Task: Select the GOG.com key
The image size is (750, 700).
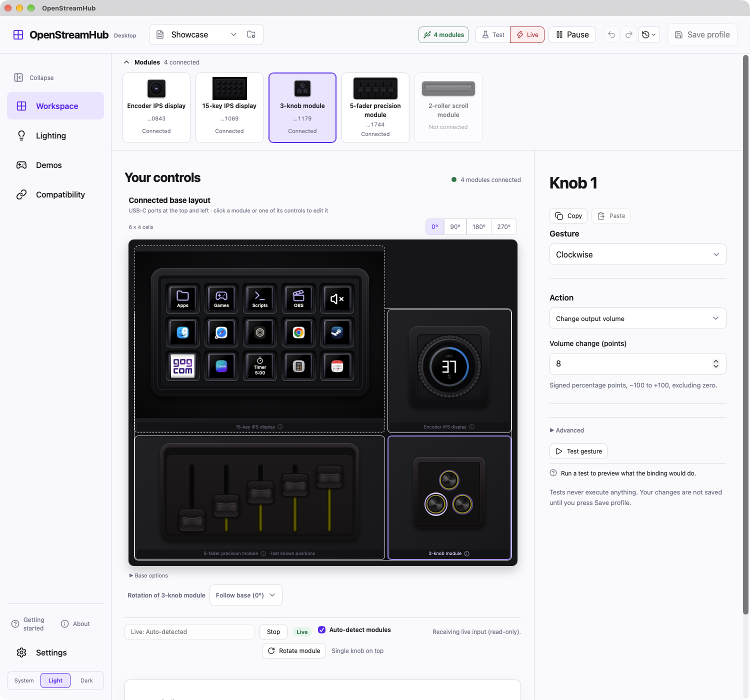Action: pyautogui.click(x=182, y=366)
